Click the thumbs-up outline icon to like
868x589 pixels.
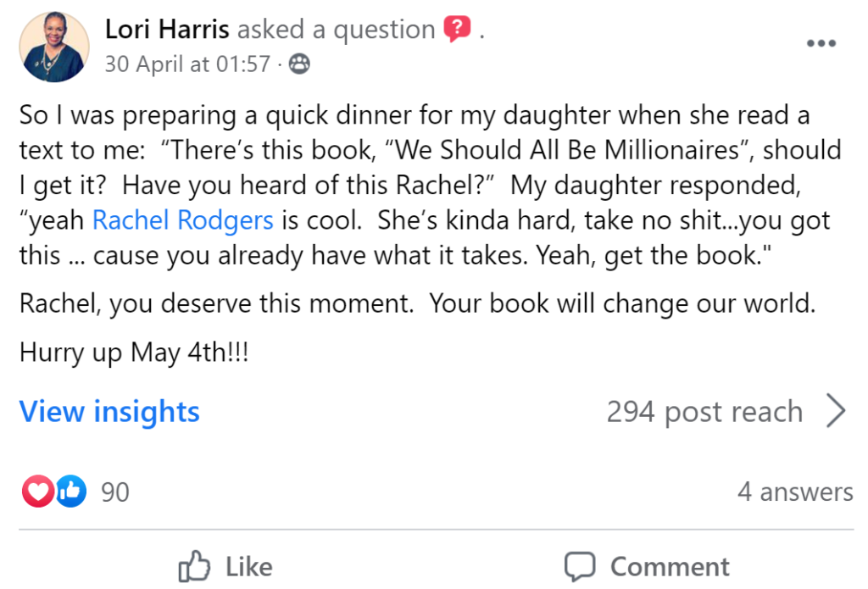[x=194, y=565]
